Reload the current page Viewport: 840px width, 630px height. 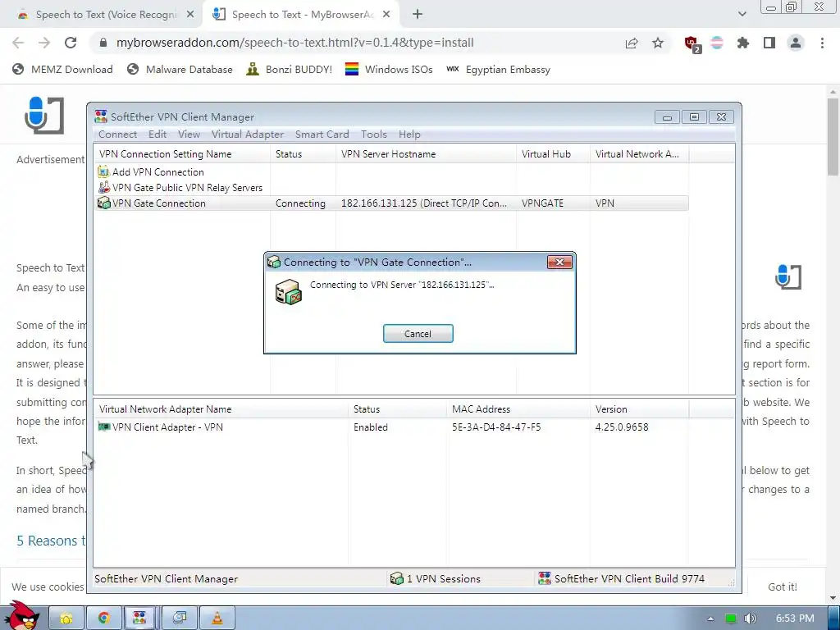(71, 43)
